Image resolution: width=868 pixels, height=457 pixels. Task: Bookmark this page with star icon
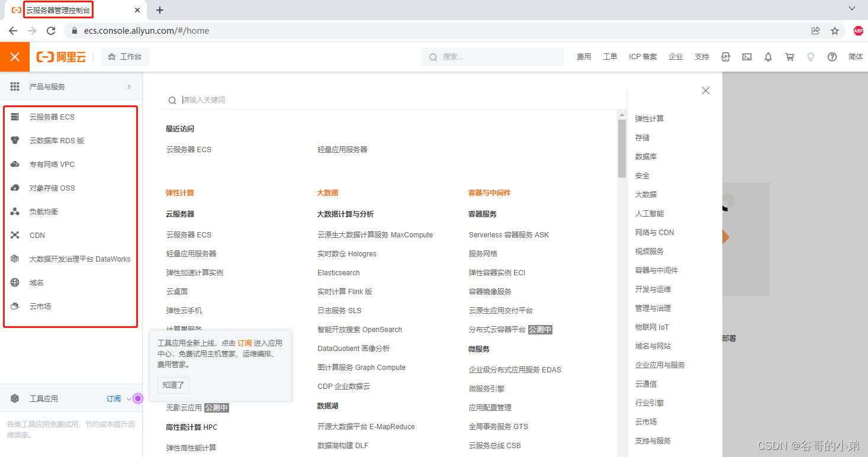835,31
